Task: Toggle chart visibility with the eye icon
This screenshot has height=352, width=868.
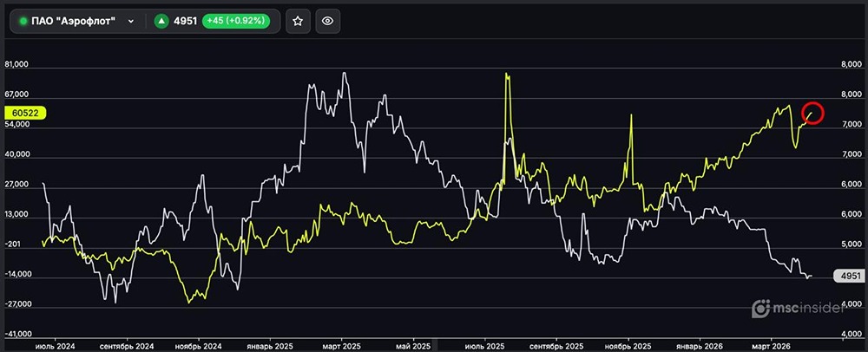Action: coord(328,21)
